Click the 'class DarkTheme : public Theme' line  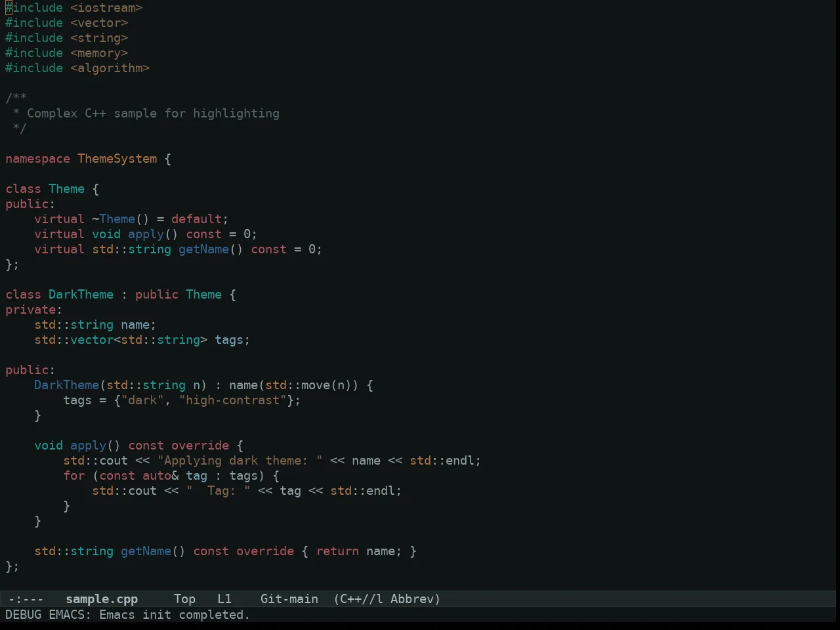tap(121, 295)
